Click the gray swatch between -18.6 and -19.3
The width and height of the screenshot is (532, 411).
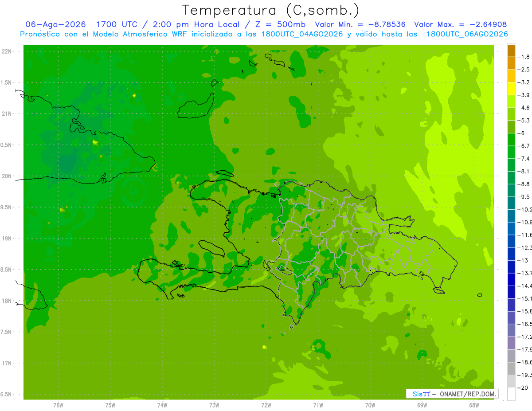point(511,369)
